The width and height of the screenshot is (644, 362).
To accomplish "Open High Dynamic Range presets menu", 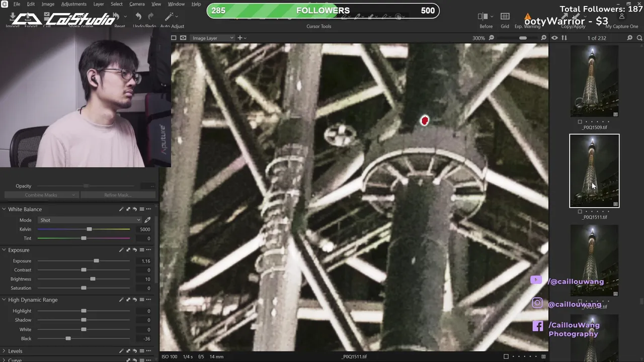I will click(x=142, y=300).
